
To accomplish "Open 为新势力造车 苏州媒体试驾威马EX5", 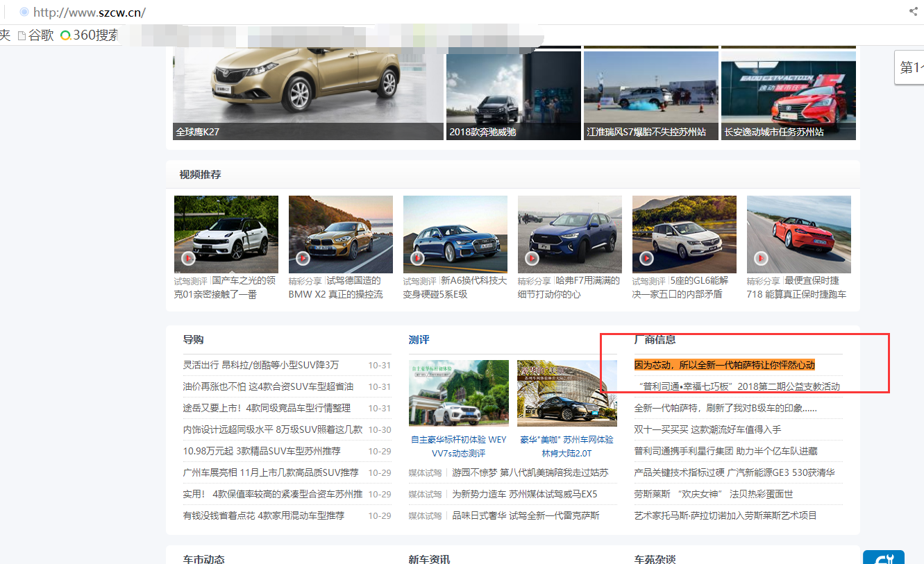I will (x=525, y=494).
